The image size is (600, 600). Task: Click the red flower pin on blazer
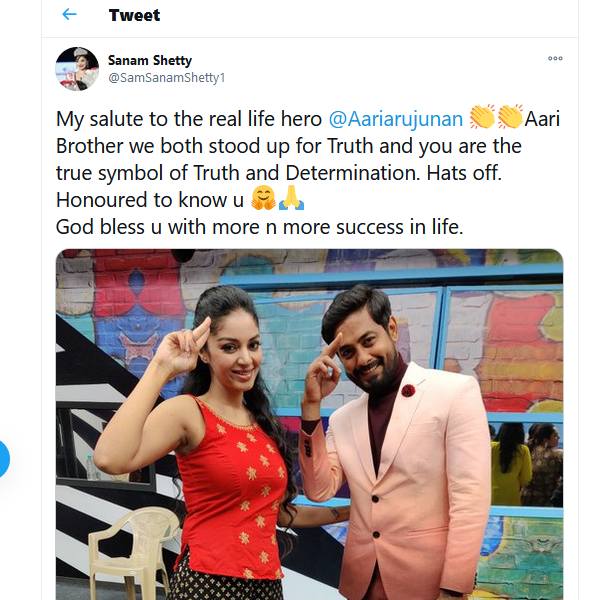[408, 391]
